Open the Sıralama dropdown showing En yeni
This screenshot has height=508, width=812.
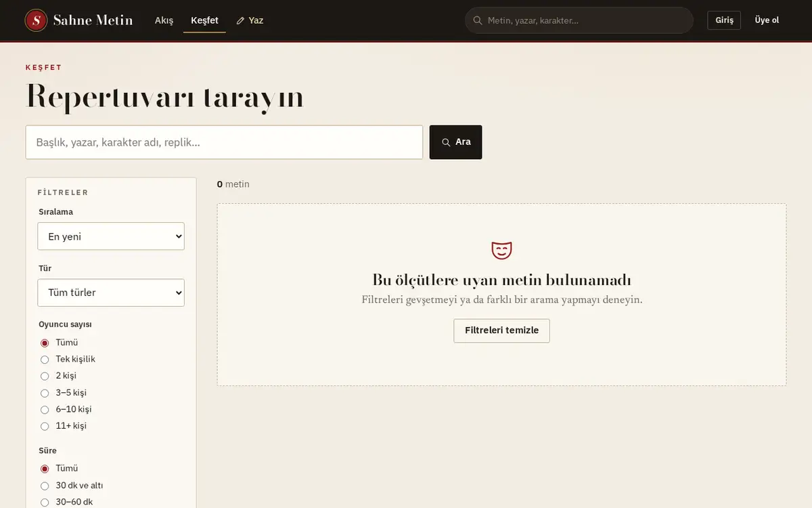click(x=111, y=236)
